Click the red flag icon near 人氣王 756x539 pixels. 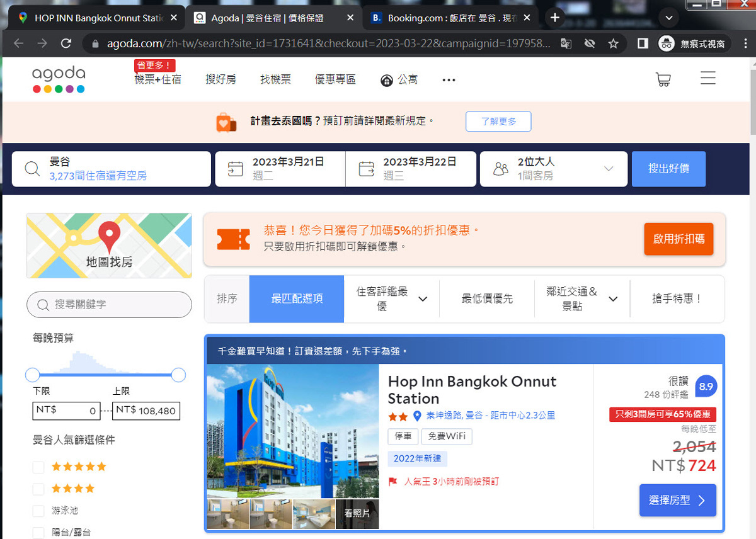tap(392, 482)
